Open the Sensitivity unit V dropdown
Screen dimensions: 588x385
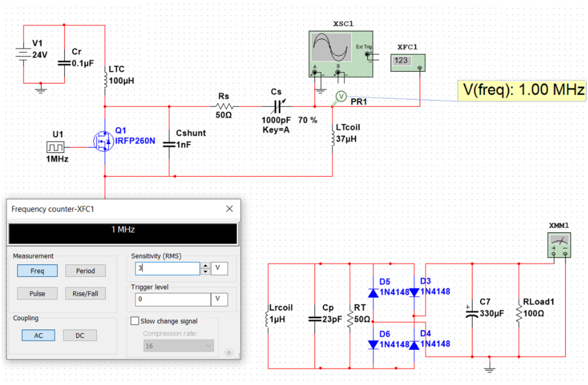tap(219, 268)
